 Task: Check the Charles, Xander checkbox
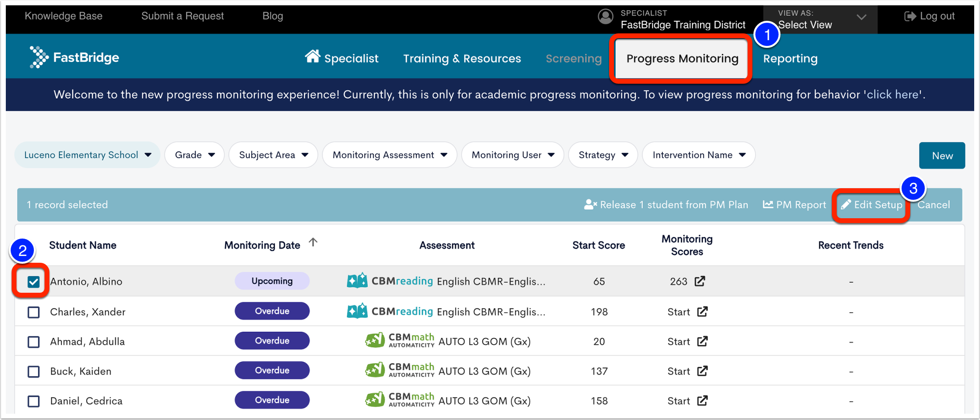(33, 312)
